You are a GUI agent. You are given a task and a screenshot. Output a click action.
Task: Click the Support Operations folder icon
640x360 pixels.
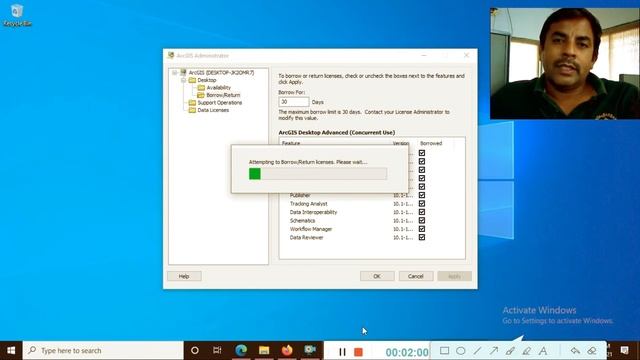point(192,102)
